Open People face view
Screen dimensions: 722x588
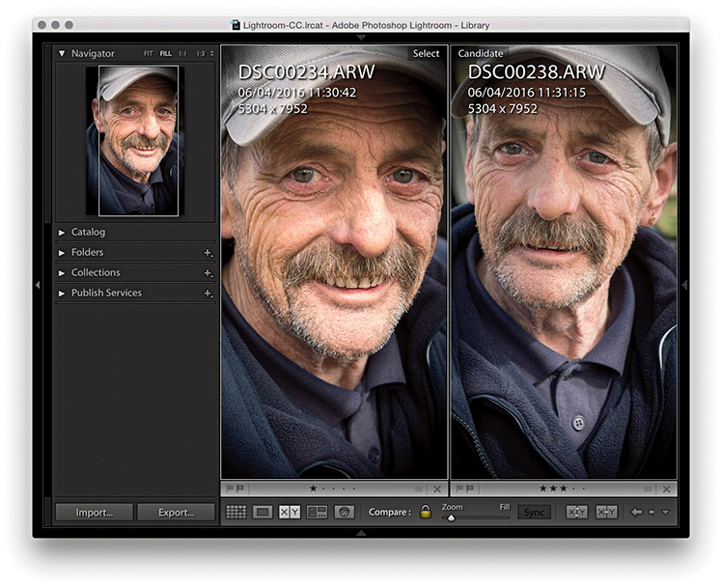(344, 512)
